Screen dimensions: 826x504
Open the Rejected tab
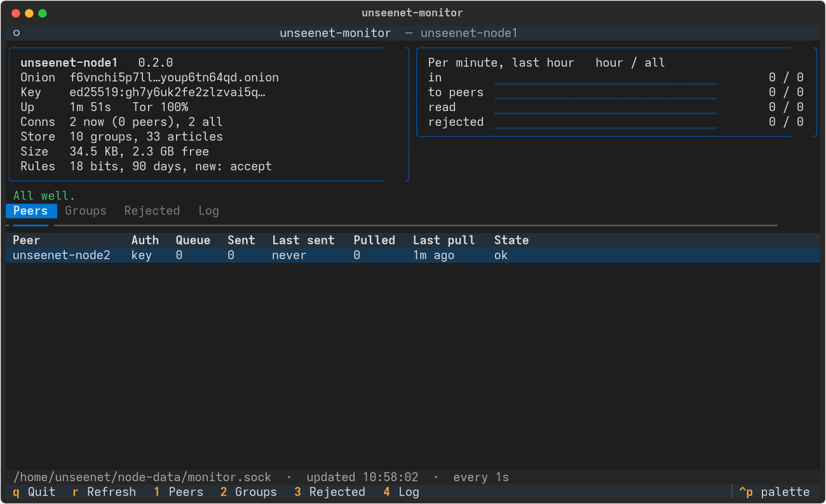(x=152, y=211)
